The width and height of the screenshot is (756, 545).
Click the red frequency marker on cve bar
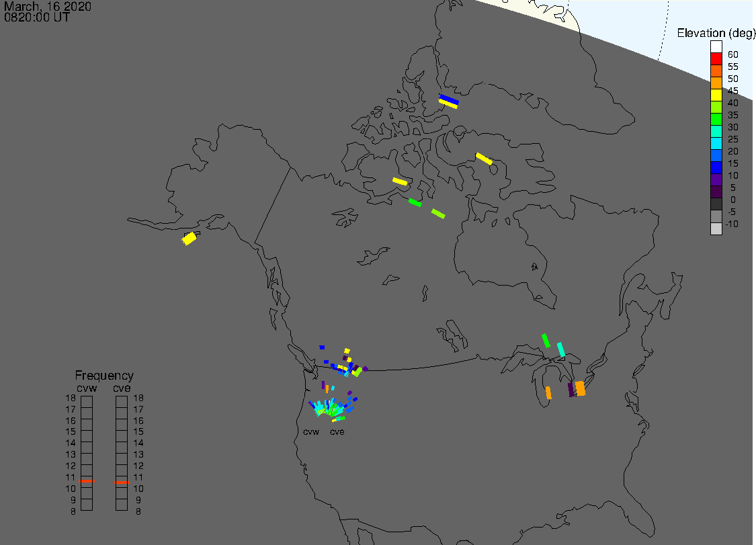pos(122,483)
